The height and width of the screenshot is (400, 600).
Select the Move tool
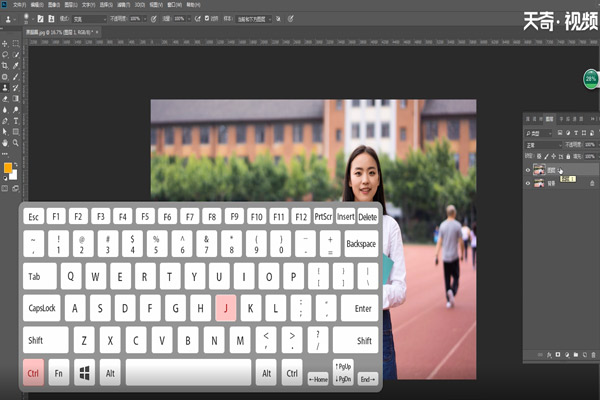(x=5, y=46)
